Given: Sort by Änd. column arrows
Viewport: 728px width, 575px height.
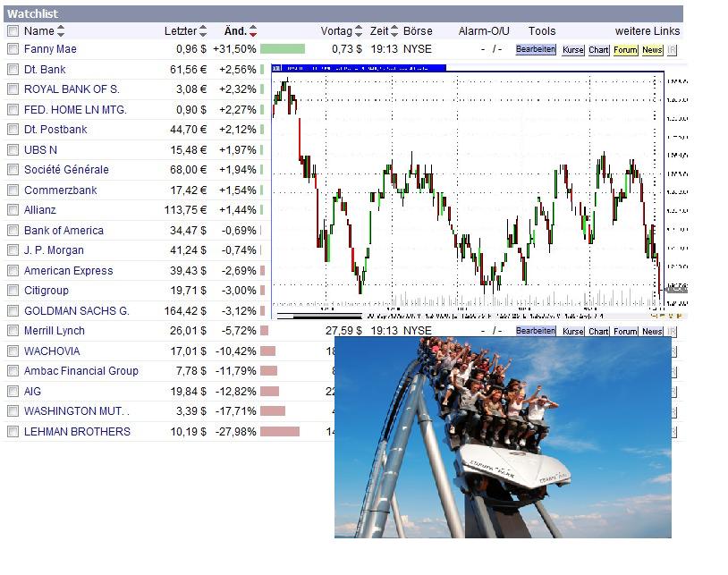Looking at the screenshot, I should pyautogui.click(x=252, y=31).
